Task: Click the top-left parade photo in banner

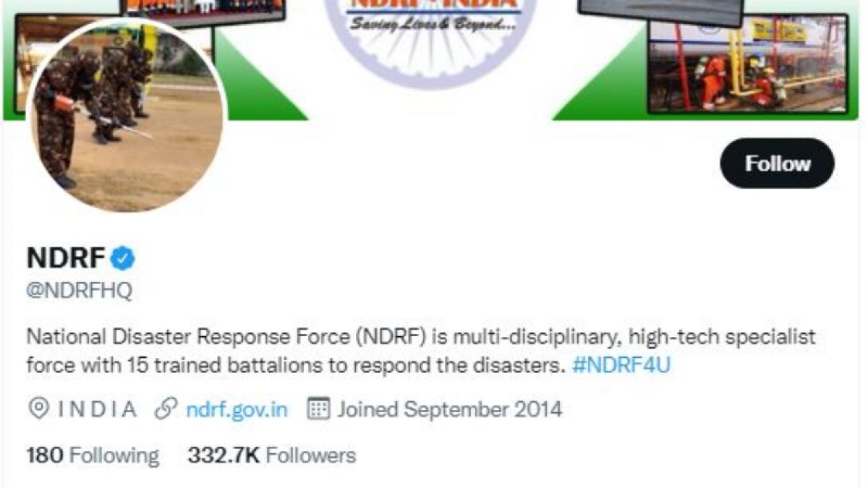Action: click(x=205, y=8)
